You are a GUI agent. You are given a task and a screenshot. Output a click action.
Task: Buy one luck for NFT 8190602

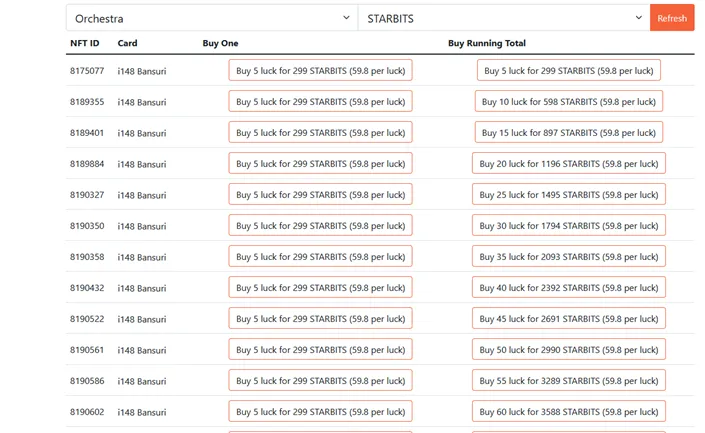[x=320, y=411]
